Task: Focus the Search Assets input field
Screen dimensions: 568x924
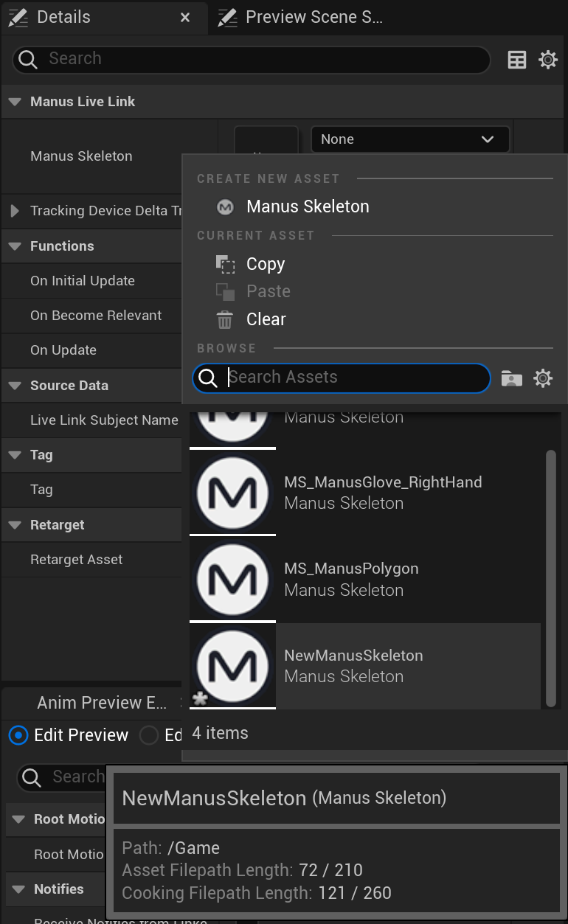Action: tap(354, 378)
